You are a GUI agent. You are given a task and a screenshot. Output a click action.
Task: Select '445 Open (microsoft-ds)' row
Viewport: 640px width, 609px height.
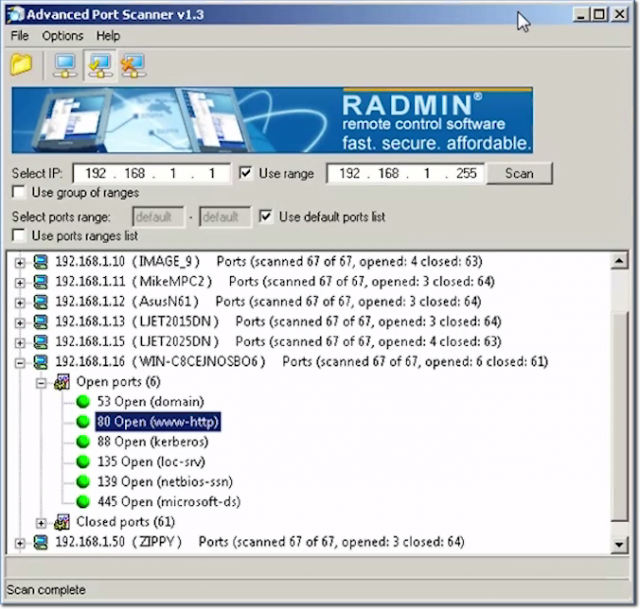[169, 502]
